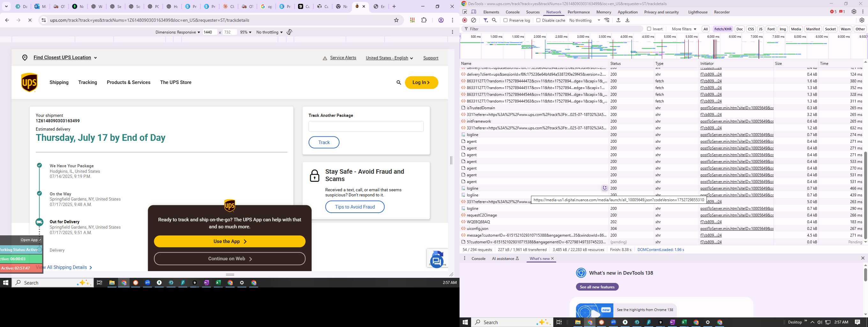Close the DevTools bottom drawer

coord(863,258)
